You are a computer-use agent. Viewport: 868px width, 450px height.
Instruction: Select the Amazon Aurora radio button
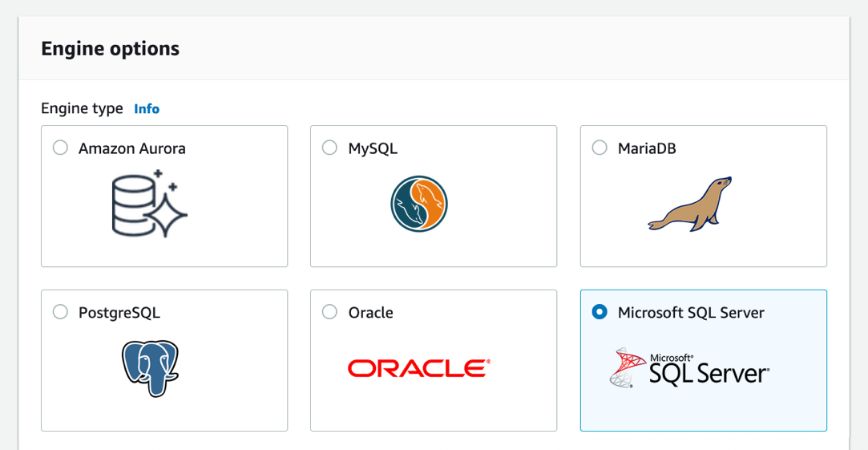point(60,148)
